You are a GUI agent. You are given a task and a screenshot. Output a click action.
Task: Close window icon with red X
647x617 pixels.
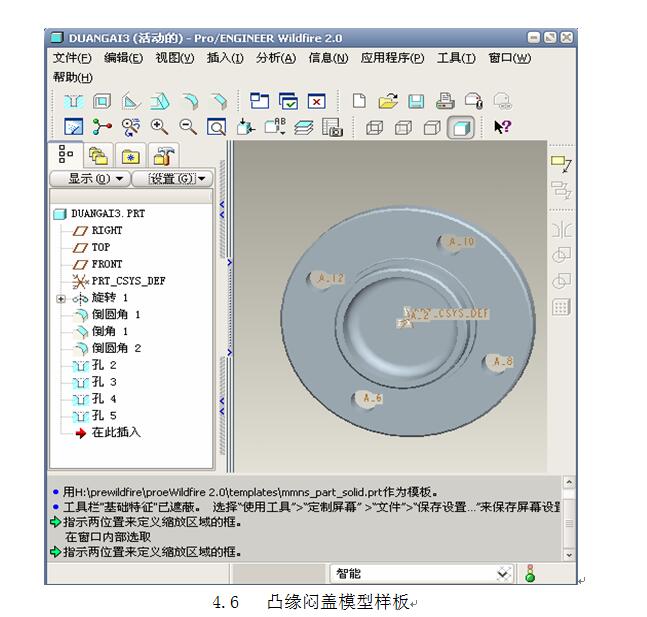pyautogui.click(x=316, y=101)
